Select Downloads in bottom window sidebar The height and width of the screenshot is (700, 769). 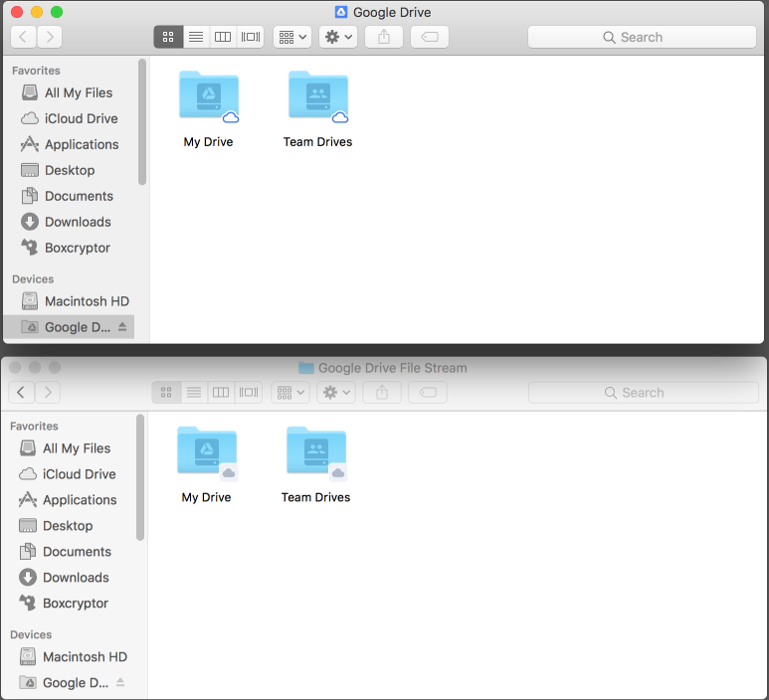coord(68,578)
